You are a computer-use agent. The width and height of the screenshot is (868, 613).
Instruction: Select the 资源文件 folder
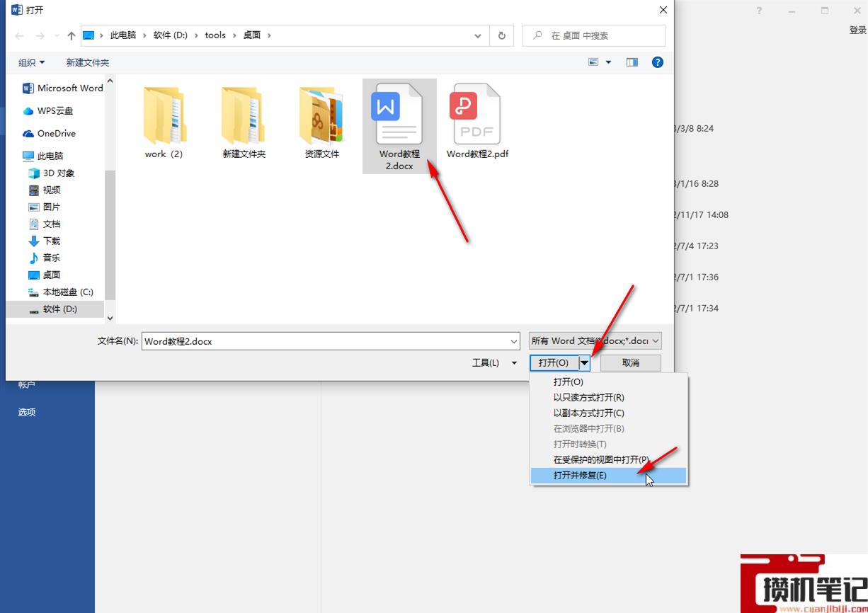[x=322, y=122]
